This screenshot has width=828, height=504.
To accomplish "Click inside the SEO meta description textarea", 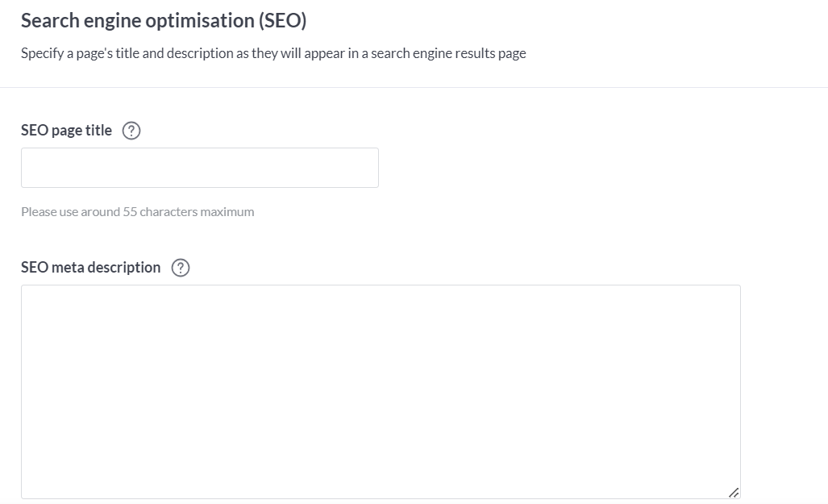I will pos(380,391).
